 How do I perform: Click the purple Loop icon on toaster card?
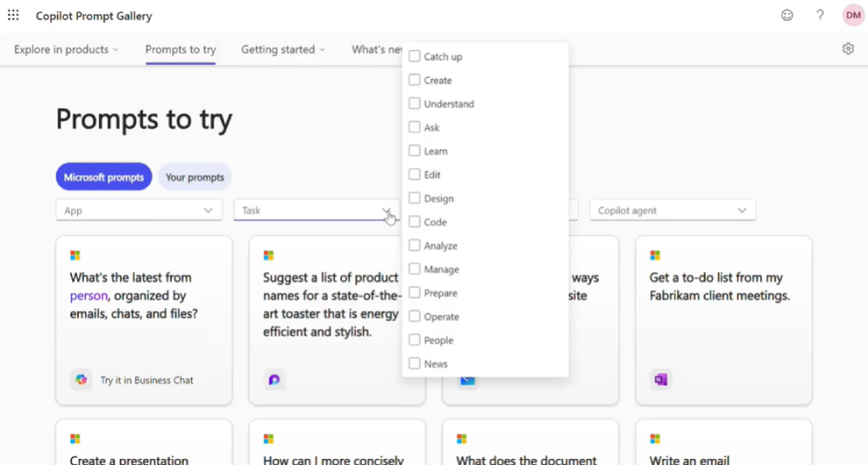coord(274,380)
